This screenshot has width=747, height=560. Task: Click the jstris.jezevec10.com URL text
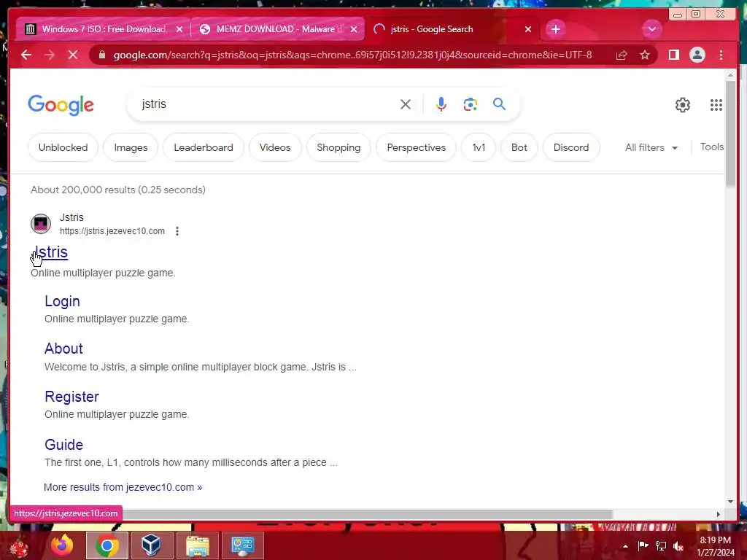pyautogui.click(x=112, y=231)
